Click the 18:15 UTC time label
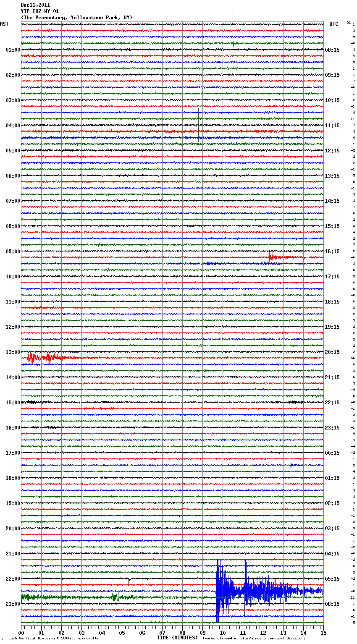 point(332,302)
